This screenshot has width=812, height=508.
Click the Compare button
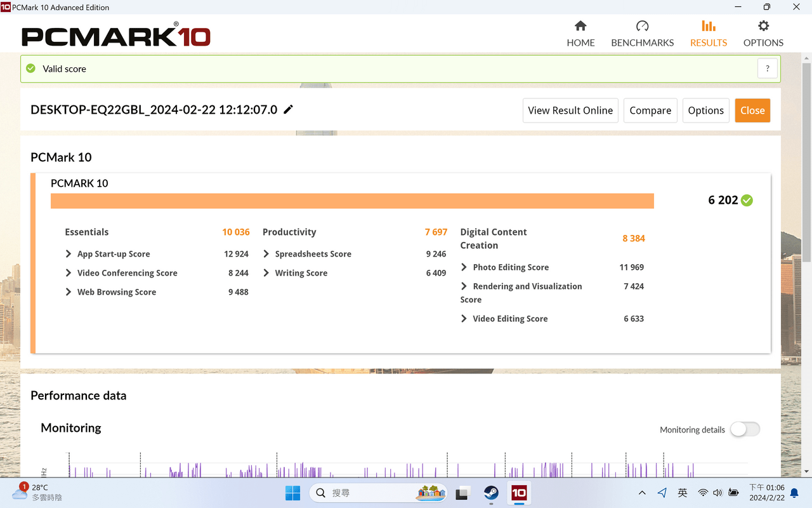pyautogui.click(x=650, y=110)
